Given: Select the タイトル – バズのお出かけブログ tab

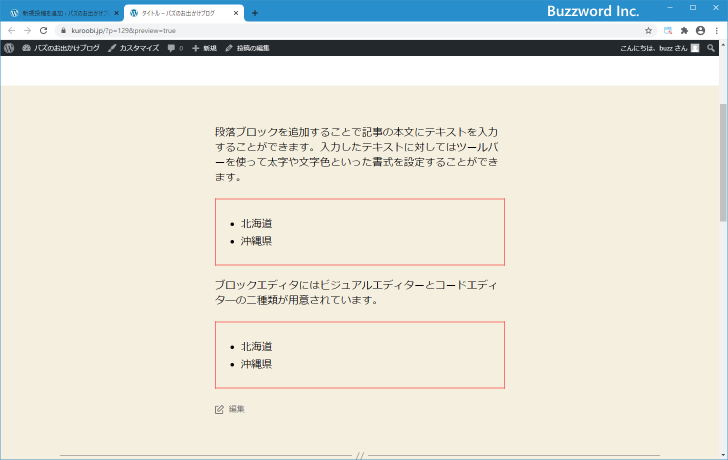Looking at the screenshot, I should point(178,13).
